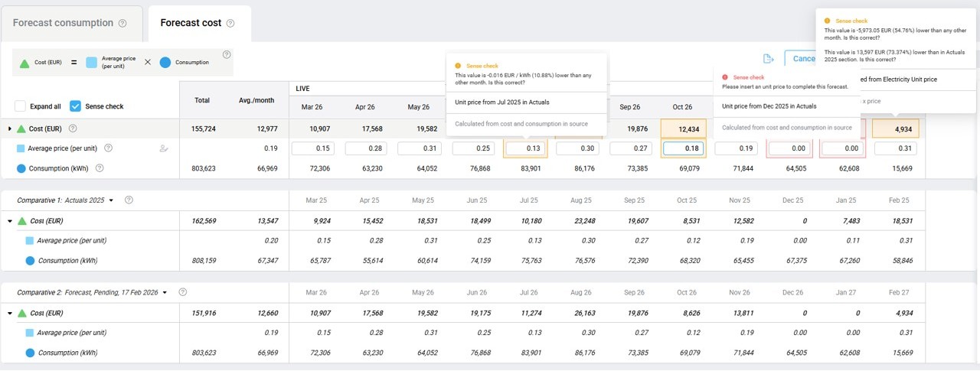Viewport: 980px width, 371px height.
Task: Click Comparative 2 total cost 151,916
Action: point(203,313)
